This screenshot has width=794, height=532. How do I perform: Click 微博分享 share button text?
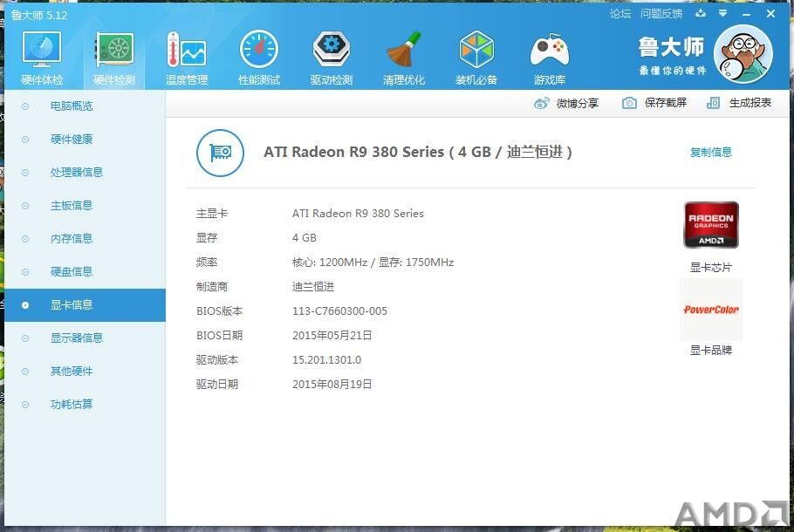(578, 103)
